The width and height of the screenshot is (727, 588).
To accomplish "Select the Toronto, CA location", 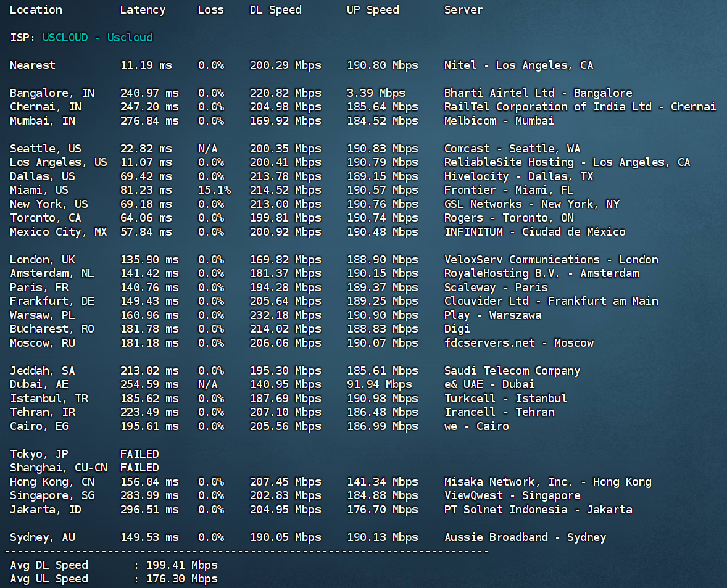I will [46, 218].
